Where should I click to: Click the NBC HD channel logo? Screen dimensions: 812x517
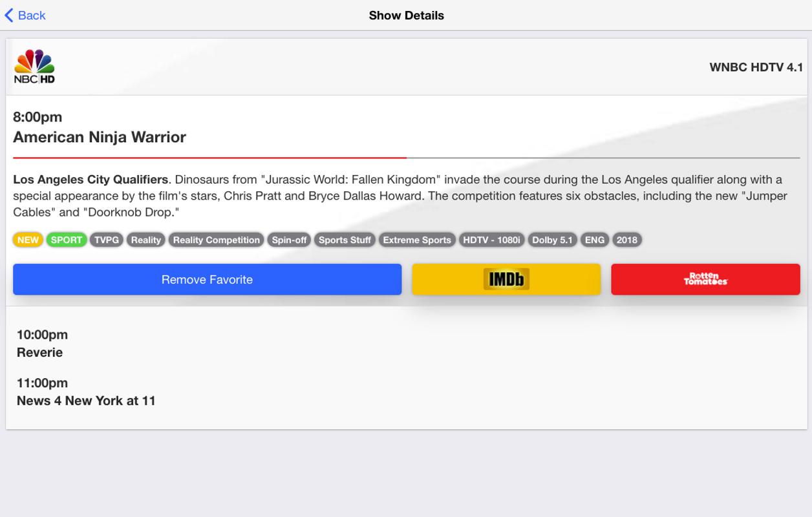(x=35, y=67)
